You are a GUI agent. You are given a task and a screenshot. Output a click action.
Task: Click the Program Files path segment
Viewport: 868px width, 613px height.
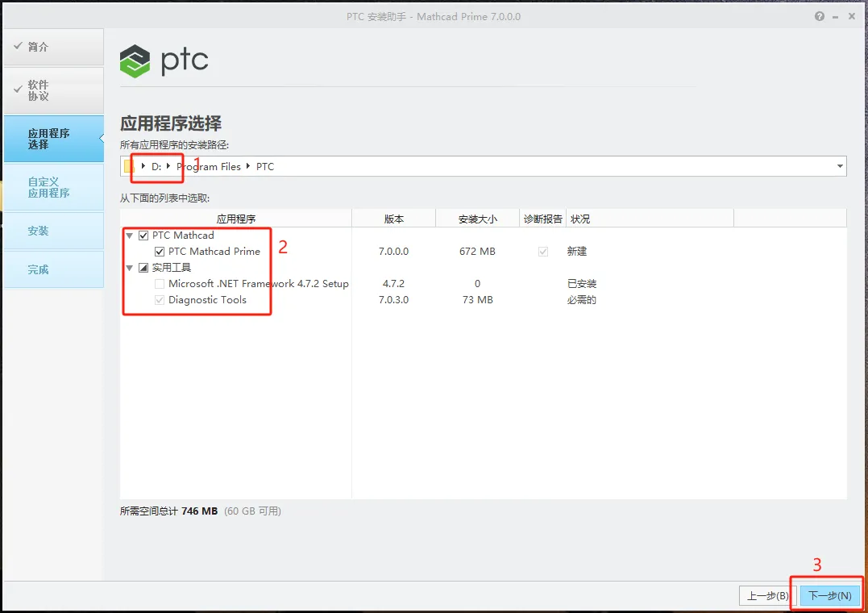point(209,167)
